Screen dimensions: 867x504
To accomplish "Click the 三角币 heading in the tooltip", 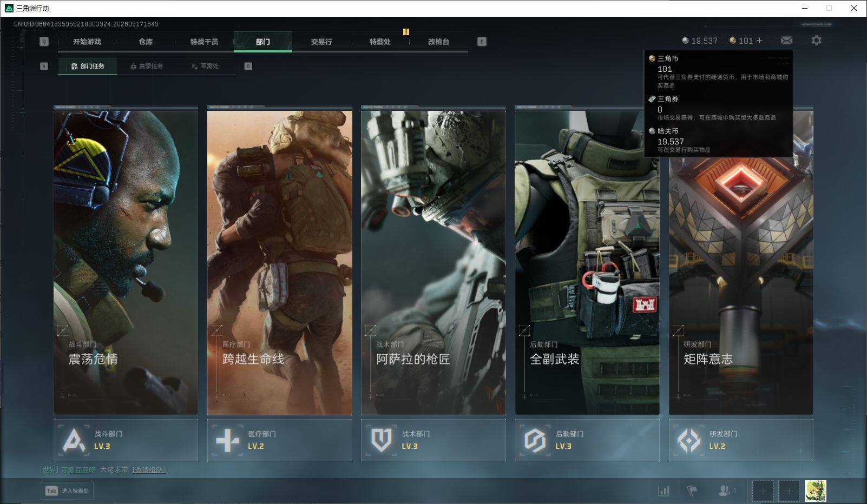I will tap(668, 58).
